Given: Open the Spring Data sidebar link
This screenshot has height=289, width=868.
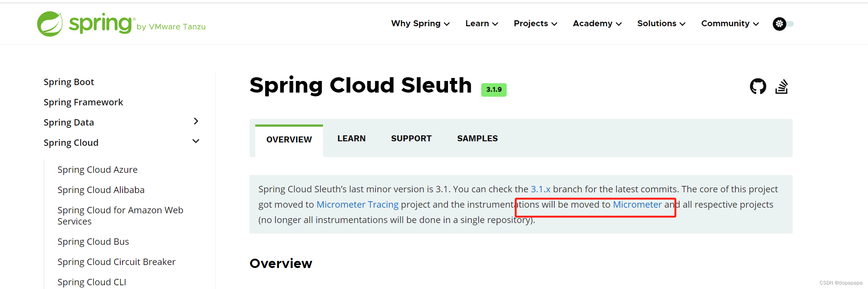Looking at the screenshot, I should click(x=69, y=123).
